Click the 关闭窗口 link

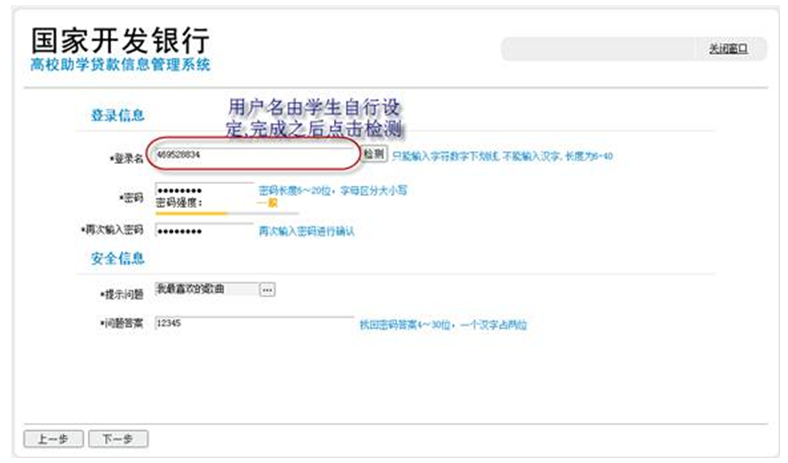point(727,48)
